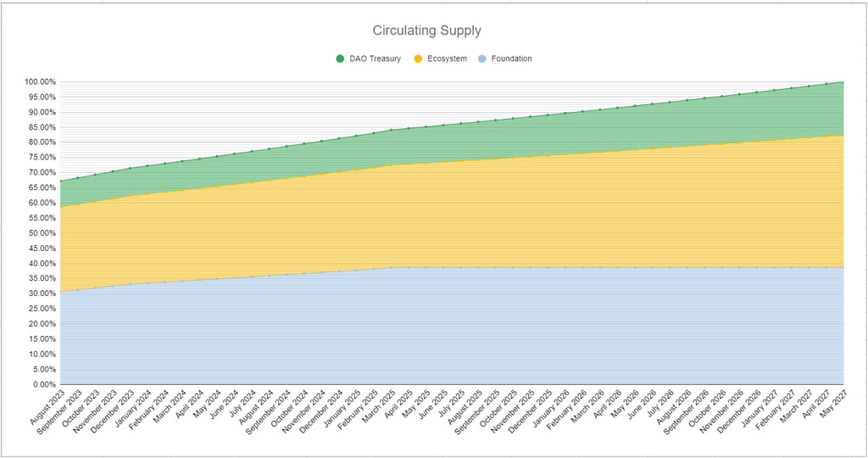Click the 25.00% y-axis label
The width and height of the screenshot is (868, 458).
coord(42,309)
